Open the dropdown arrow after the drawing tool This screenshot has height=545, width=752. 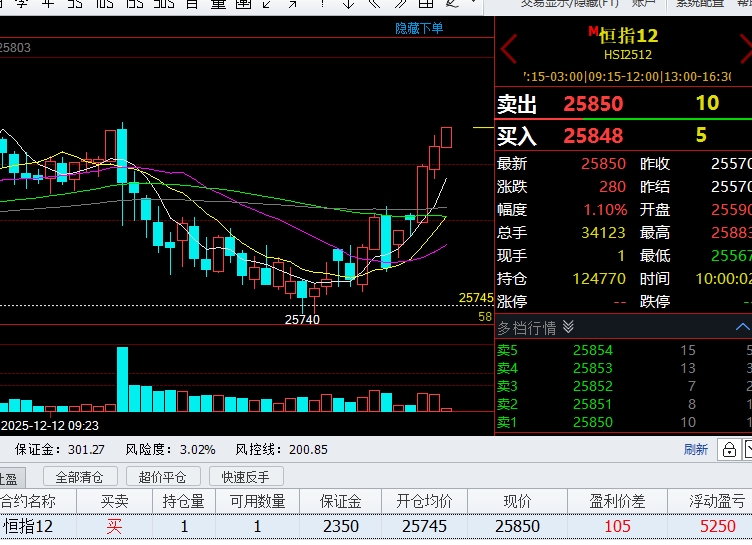point(473,2)
